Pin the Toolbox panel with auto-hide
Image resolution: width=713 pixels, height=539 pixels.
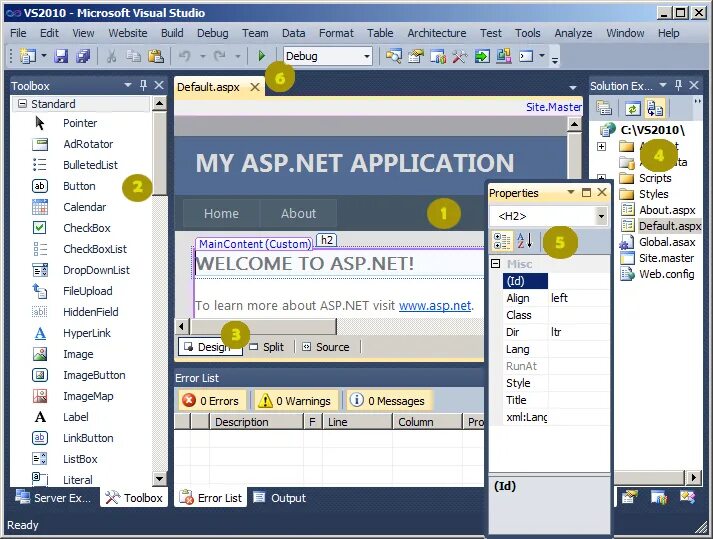(144, 85)
